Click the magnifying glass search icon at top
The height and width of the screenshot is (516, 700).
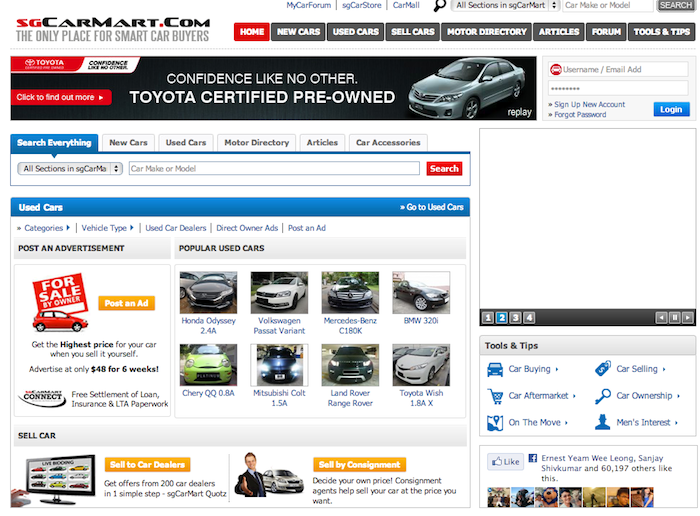coord(439,6)
